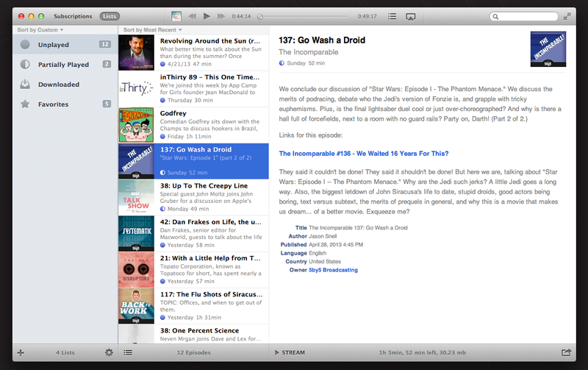This screenshot has height=370, width=588.
Task: Click the unplayed dot on inThirty 89
Action: pyautogui.click(x=162, y=100)
